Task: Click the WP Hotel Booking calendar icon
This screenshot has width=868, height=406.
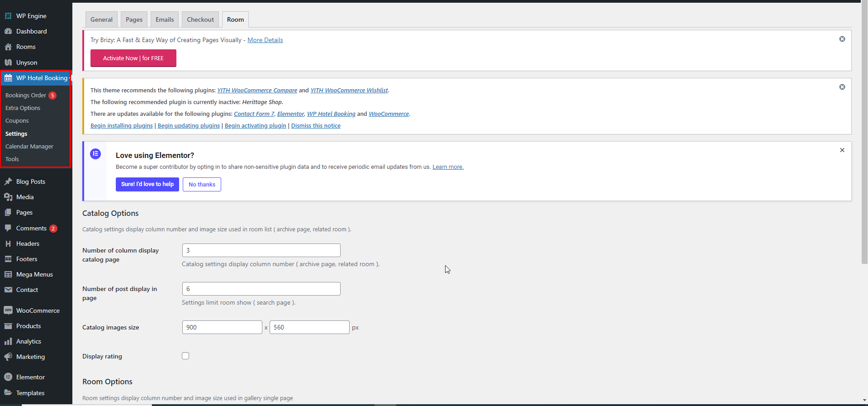Action: 8,78
